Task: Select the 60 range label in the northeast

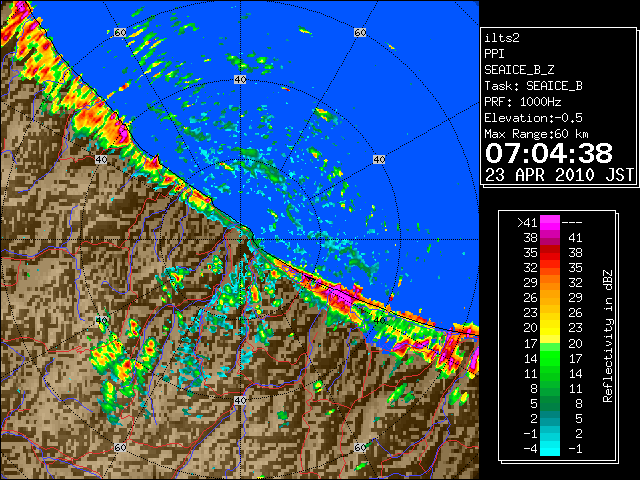Action: [360, 32]
